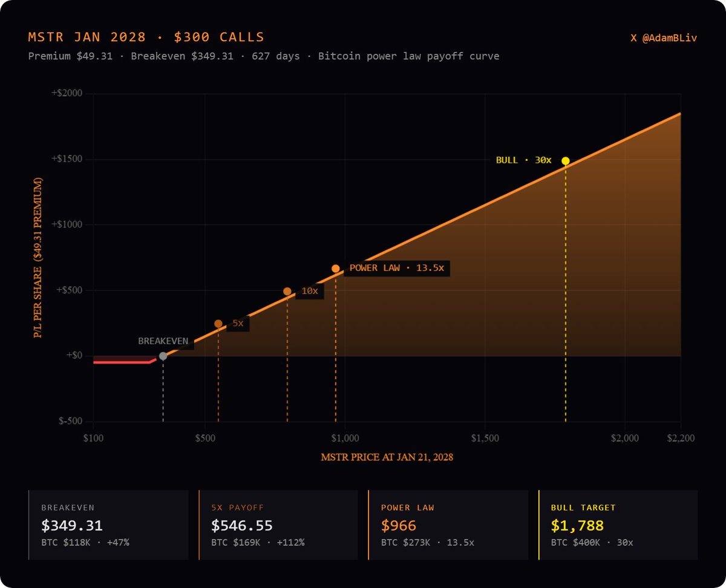Click the premium and breakeven subtitle line
Image resolution: width=726 pixels, height=588 pixels.
[x=264, y=56]
